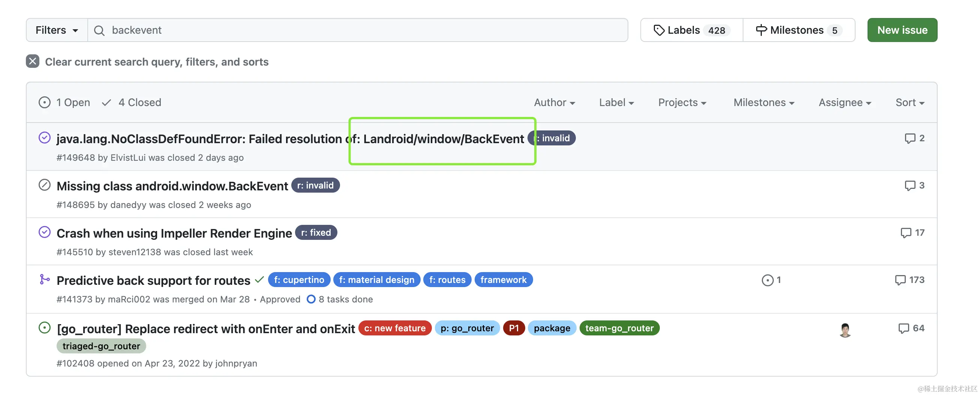This screenshot has height=395, width=980.
Task: Click linked issue icon showing 1
Action: coord(771,280)
